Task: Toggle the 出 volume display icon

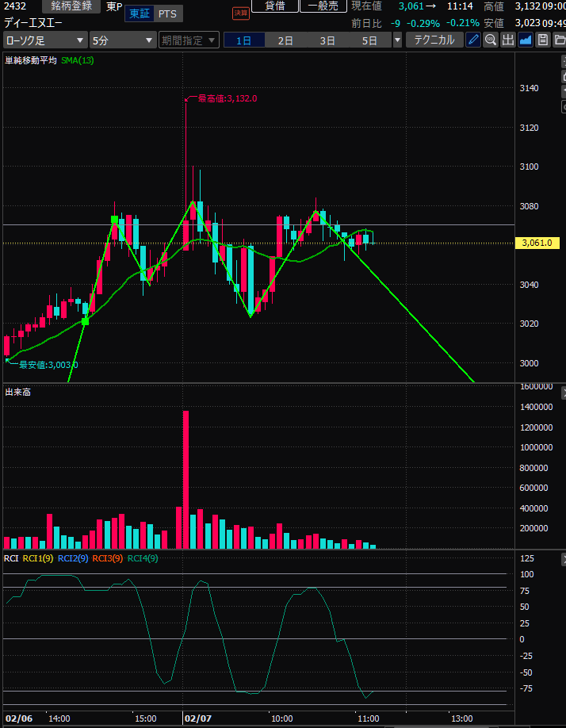Action: [508, 40]
